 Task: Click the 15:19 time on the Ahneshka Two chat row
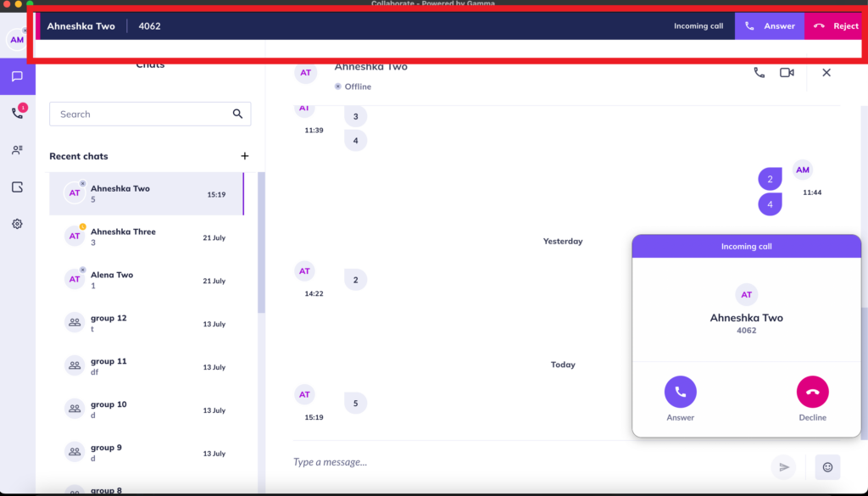216,195
